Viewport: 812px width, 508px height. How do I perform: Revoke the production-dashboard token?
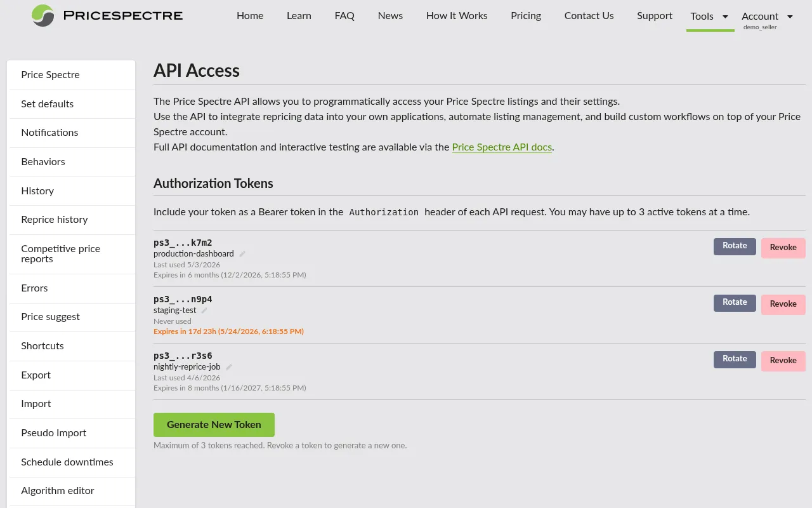783,248
